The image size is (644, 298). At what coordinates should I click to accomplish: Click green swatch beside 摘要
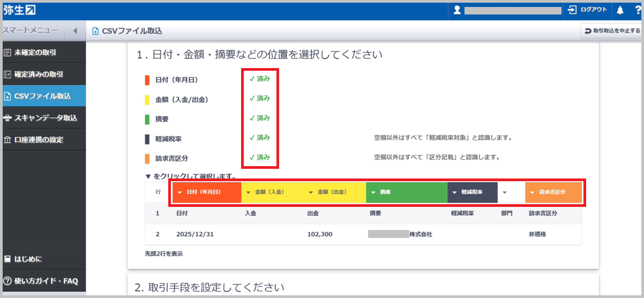click(147, 119)
